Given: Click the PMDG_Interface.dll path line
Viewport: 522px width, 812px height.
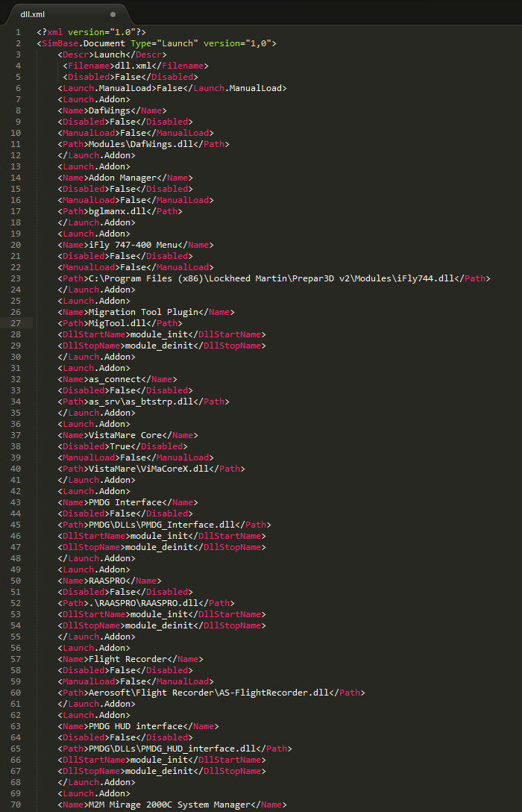Looking at the screenshot, I should [x=164, y=525].
